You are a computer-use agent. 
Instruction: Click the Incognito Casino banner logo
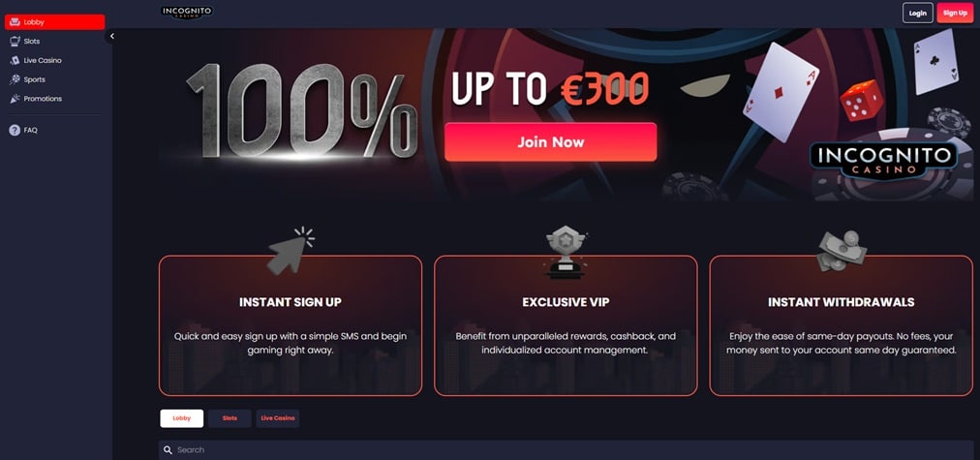click(884, 160)
